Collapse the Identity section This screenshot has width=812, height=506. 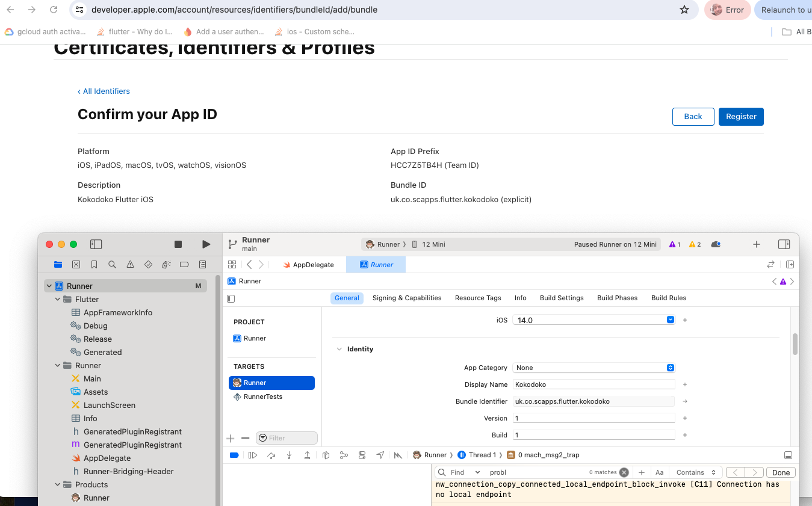tap(339, 349)
